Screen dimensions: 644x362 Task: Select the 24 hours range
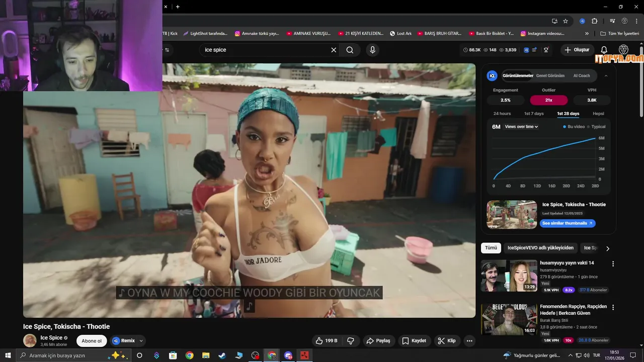(x=502, y=114)
